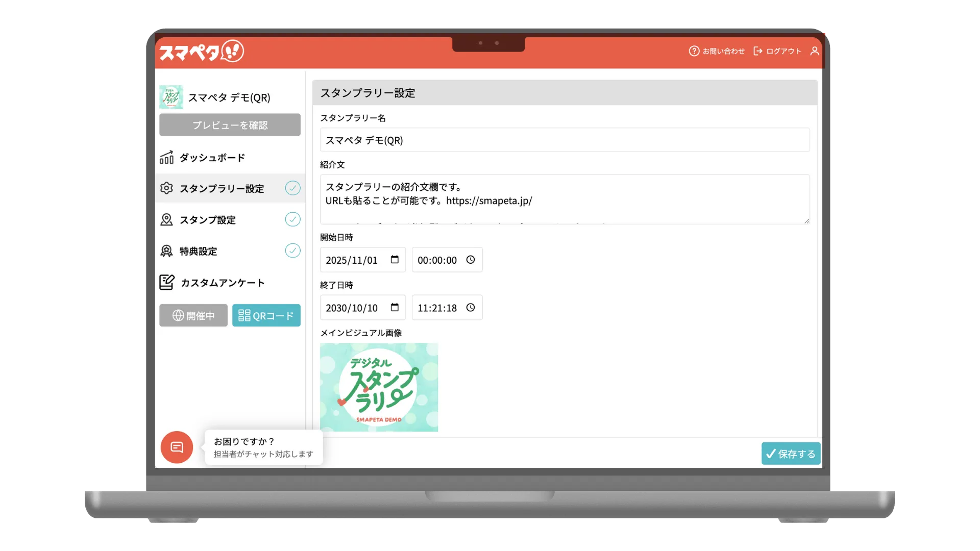Click the 保存する save button
Screen dimensions: 980x551
791,453
